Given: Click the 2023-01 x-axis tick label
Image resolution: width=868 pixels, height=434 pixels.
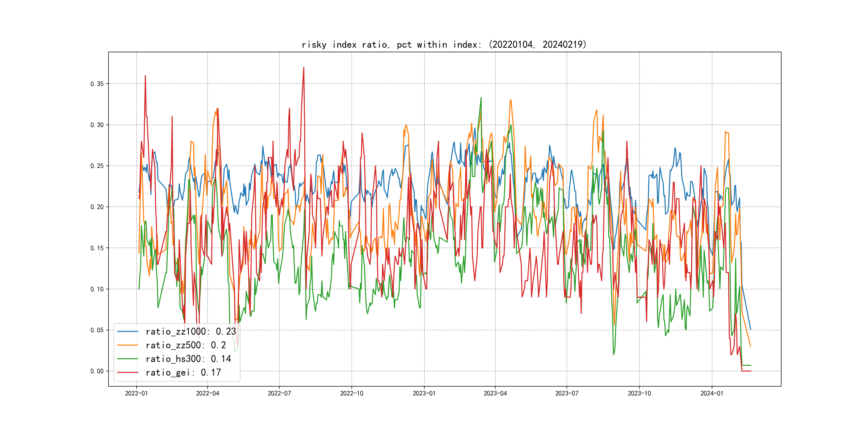Looking at the screenshot, I should coord(424,393).
